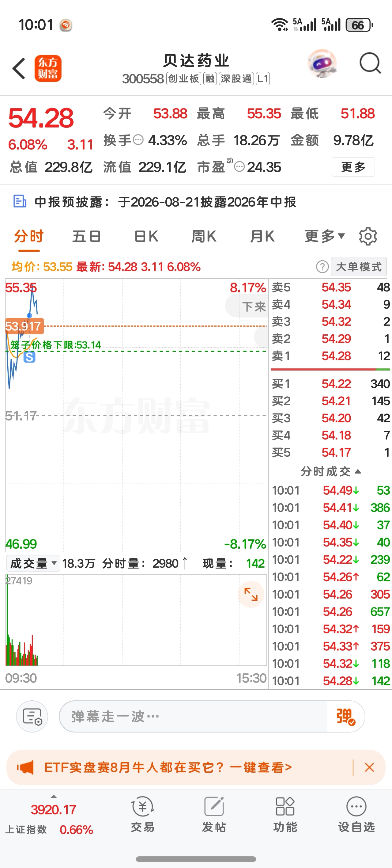Close the ETF实盘赛 banner
The height and width of the screenshot is (868, 392).
(x=369, y=767)
